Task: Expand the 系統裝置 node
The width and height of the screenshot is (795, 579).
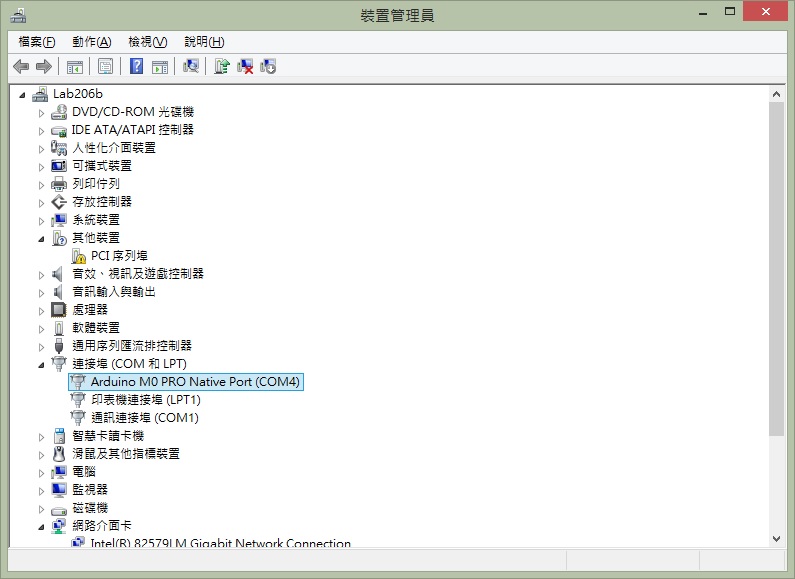Action: point(42,221)
